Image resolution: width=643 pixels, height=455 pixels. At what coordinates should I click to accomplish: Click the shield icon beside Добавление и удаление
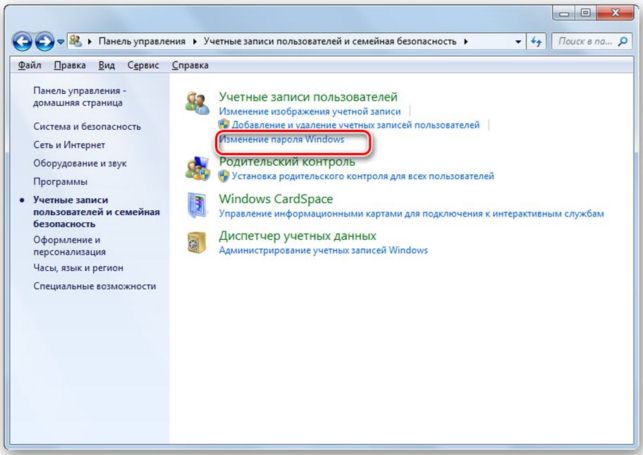point(224,124)
